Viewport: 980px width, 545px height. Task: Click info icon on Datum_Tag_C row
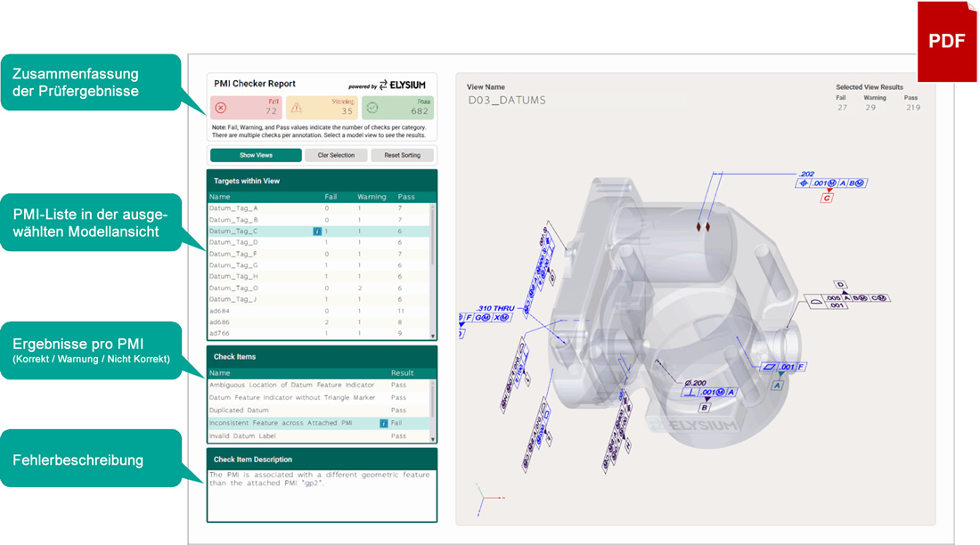pos(316,231)
